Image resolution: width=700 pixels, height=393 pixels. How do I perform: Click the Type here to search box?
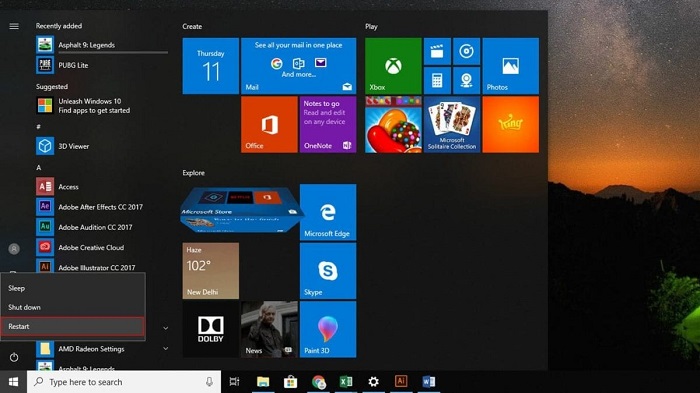[x=124, y=382]
